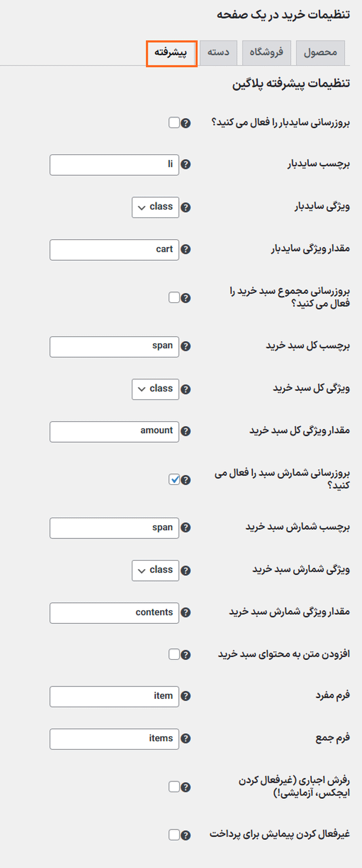
Task: Select the فروشگاه tab
Action: (267, 52)
